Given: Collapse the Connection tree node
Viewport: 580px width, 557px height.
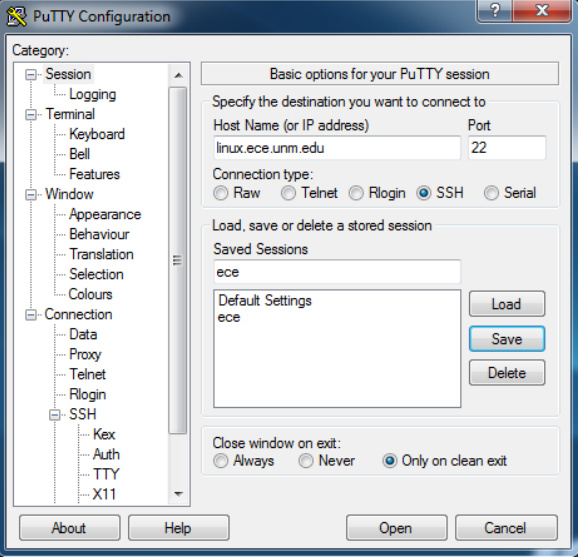Looking at the screenshot, I should pyautogui.click(x=31, y=315).
